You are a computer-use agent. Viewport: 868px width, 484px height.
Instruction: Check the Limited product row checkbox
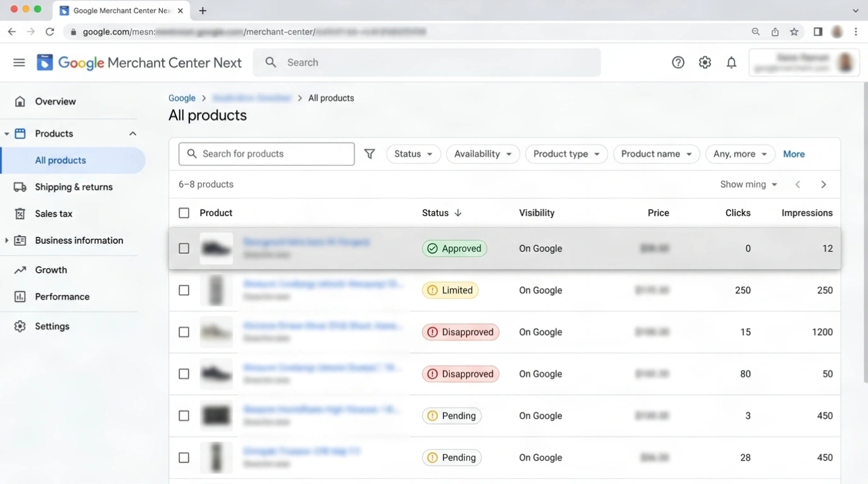pos(184,291)
